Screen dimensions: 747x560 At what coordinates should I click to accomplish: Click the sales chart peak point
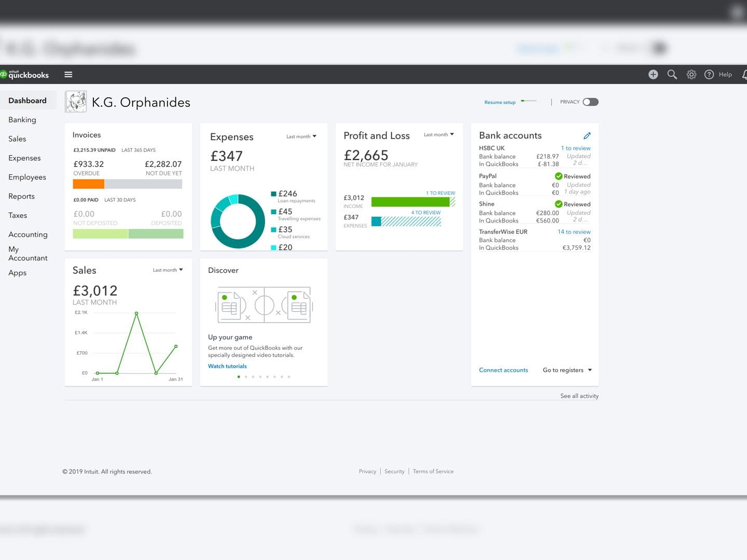136,313
